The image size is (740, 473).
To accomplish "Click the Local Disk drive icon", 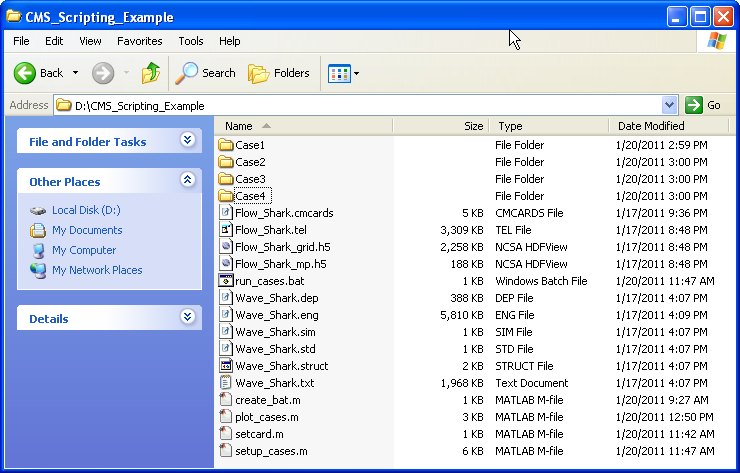I will (x=38, y=211).
